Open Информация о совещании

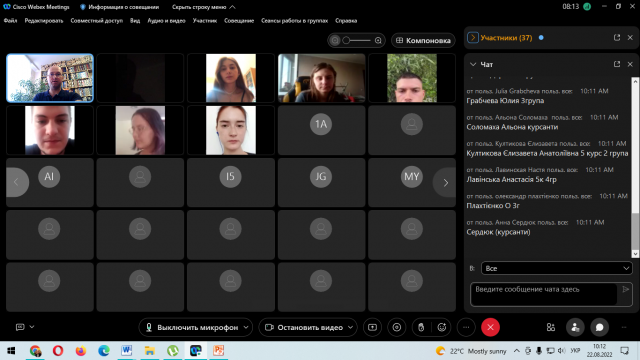(120, 7)
